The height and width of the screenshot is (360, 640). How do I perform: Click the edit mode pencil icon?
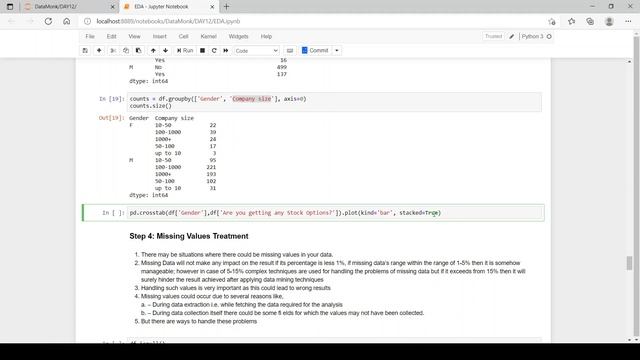pyautogui.click(x=512, y=36)
